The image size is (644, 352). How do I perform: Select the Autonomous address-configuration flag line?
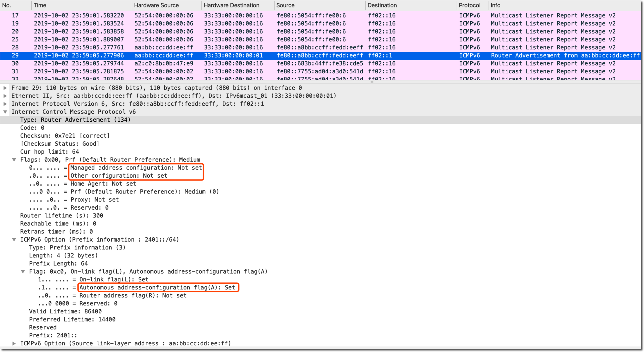tap(157, 287)
